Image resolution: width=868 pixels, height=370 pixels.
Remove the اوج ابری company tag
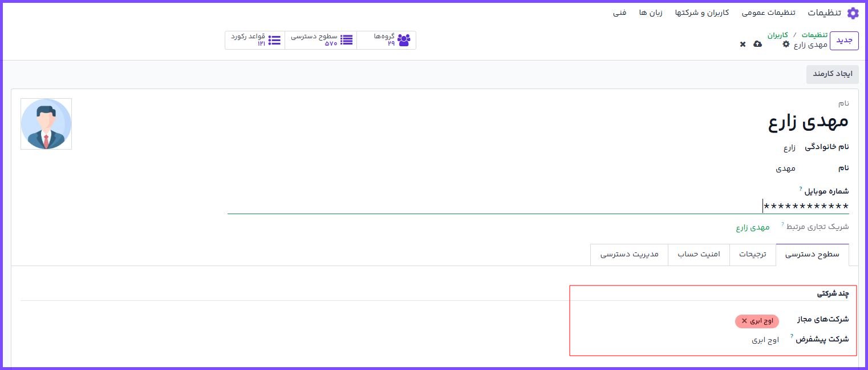point(744,321)
